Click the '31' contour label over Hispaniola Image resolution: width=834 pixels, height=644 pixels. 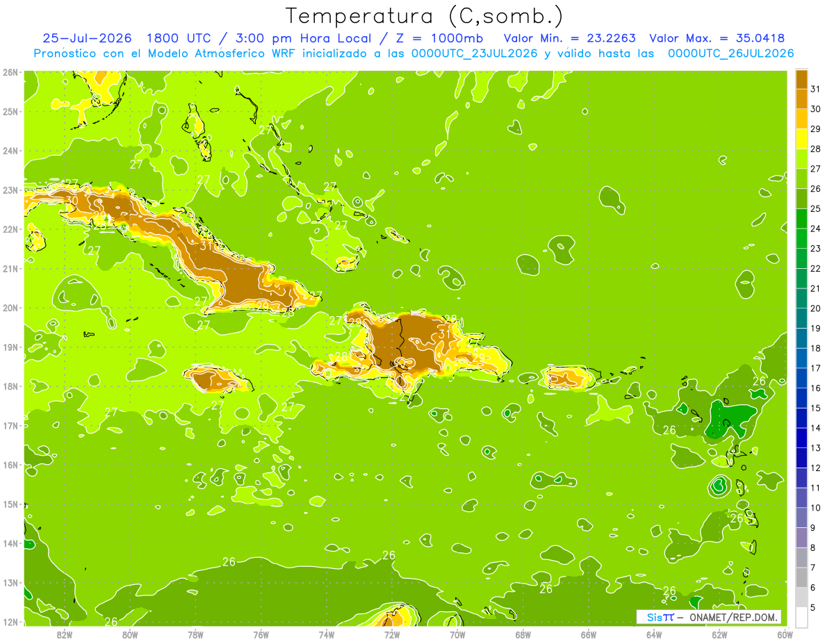tap(445, 334)
